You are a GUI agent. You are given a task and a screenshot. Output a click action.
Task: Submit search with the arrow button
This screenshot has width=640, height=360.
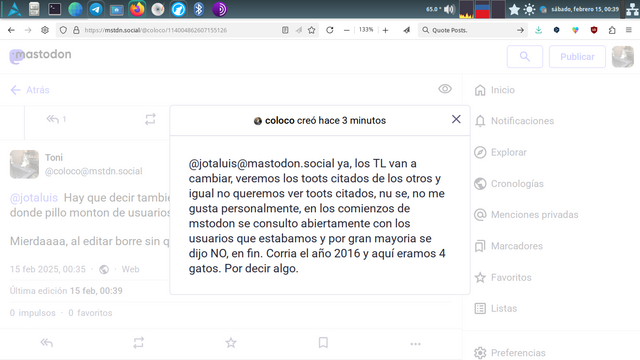pos(520,30)
